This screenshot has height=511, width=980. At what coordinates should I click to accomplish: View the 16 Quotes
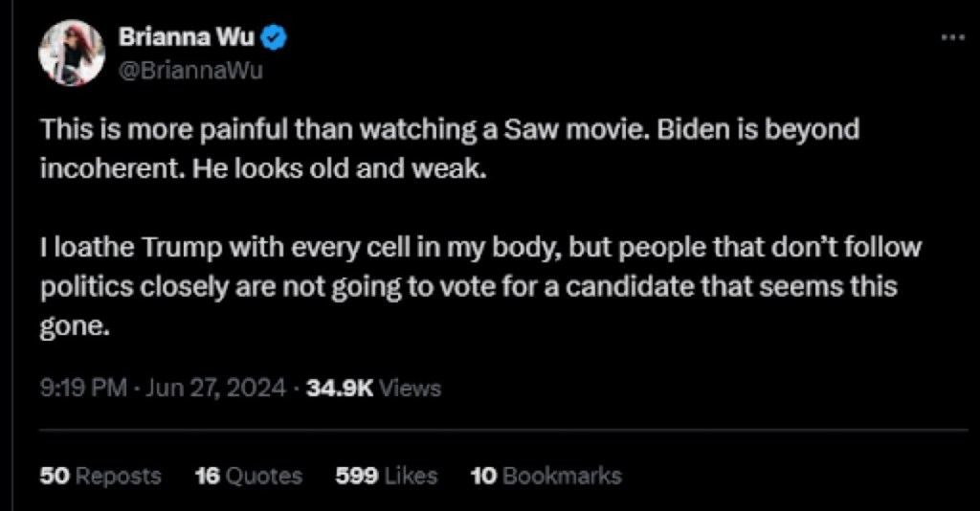[x=248, y=476]
